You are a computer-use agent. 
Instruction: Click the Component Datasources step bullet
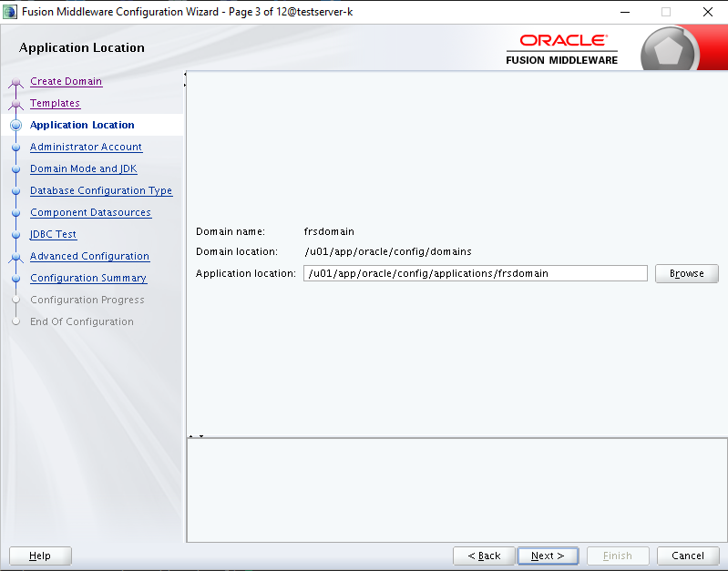(x=16, y=212)
